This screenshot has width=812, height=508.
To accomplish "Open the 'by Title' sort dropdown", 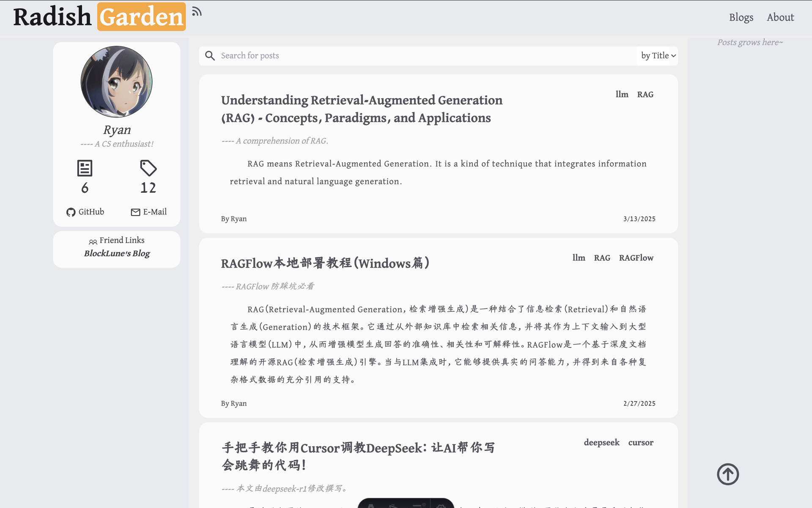I will pyautogui.click(x=658, y=55).
